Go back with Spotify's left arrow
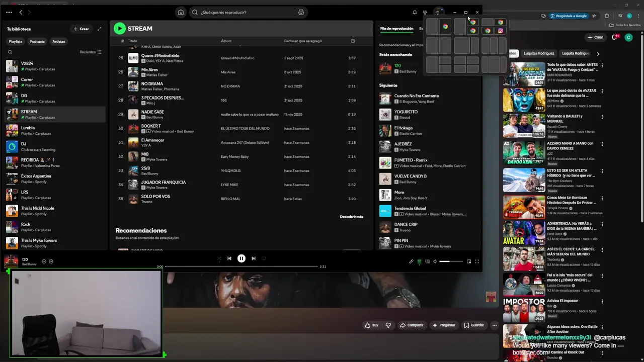 click(21, 12)
